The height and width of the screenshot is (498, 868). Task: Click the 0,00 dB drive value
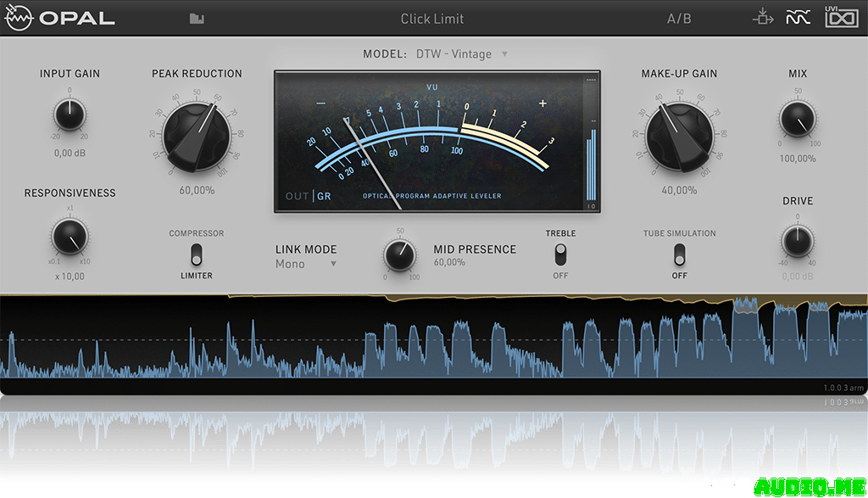tap(798, 276)
